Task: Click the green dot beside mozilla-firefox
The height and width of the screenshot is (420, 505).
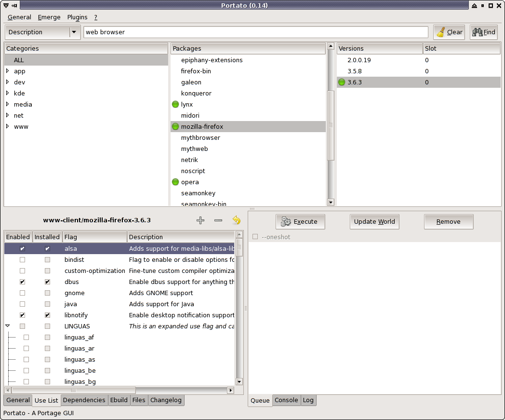Action: [175, 127]
